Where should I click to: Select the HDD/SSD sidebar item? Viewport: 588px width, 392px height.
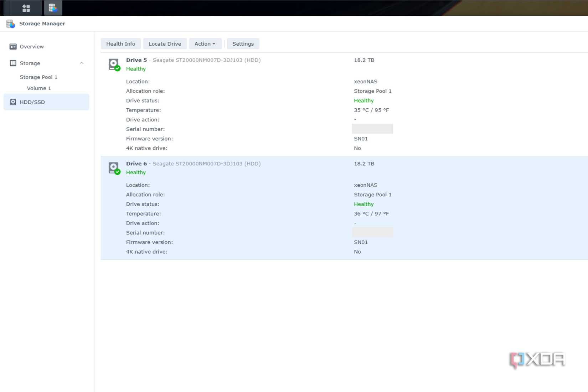tap(46, 102)
